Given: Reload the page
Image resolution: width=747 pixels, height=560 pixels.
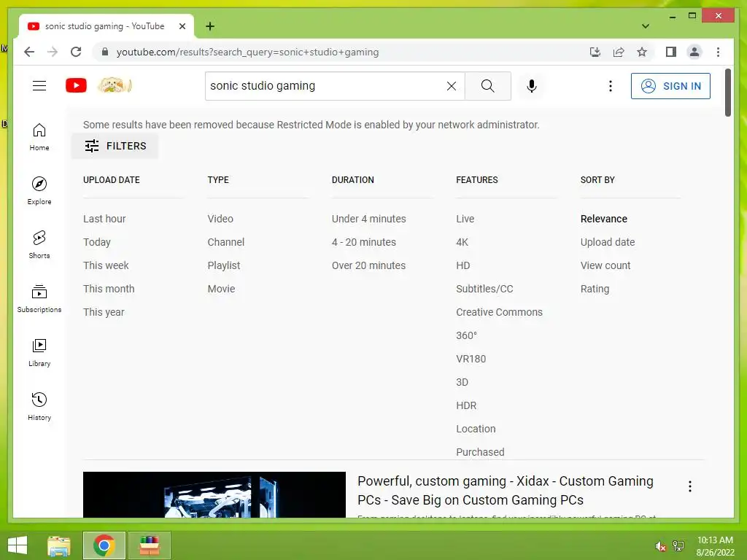Looking at the screenshot, I should [76, 52].
